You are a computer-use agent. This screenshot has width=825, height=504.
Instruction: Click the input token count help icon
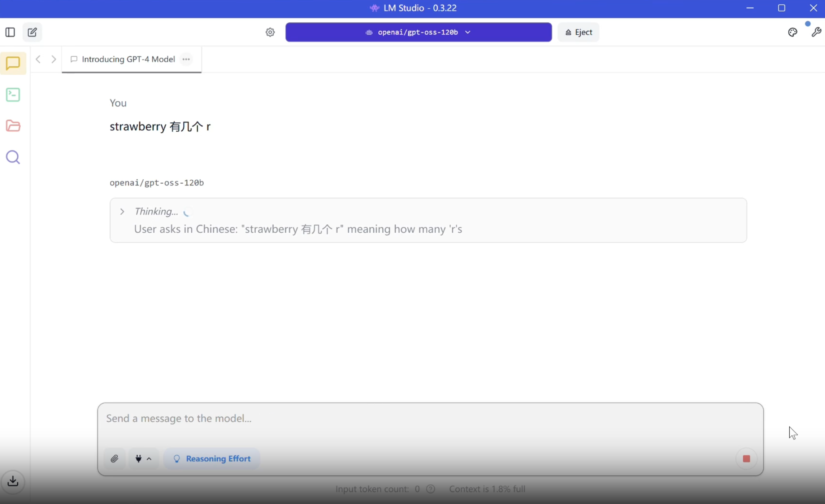[430, 489]
